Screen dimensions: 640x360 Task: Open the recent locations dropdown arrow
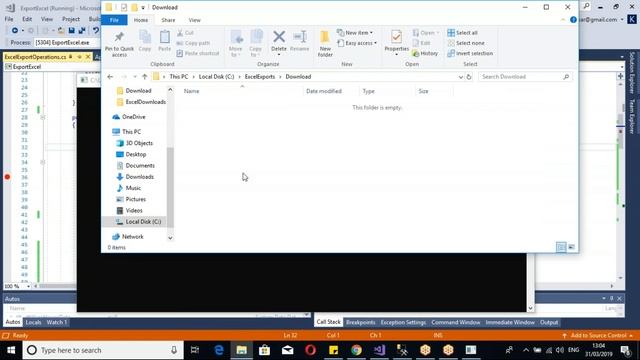pyautogui.click(x=135, y=77)
